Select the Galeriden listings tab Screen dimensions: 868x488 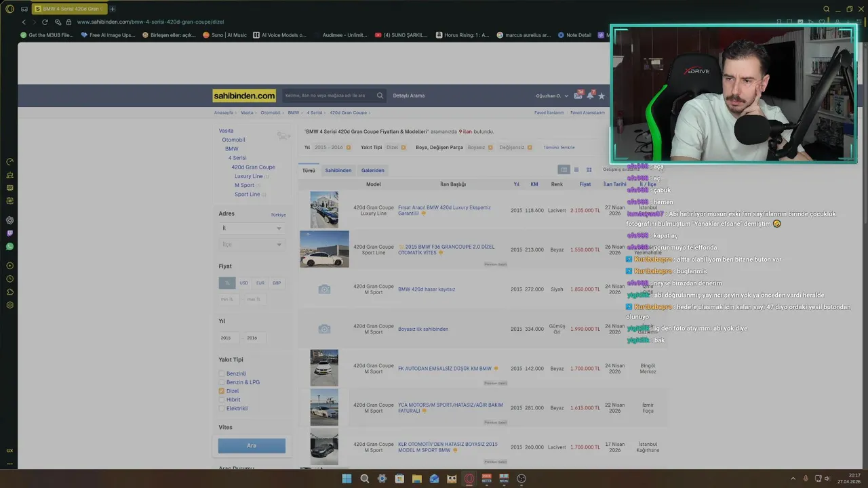click(373, 170)
